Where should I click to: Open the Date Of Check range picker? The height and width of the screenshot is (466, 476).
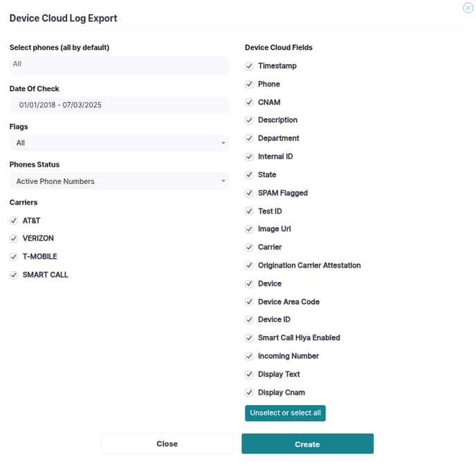pos(119,105)
